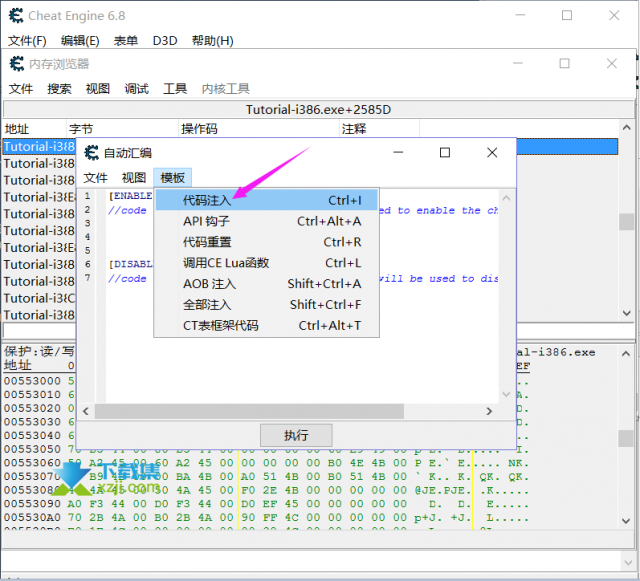640x581 pixels.
Task: Choose 代码注入 from template menu
Action: (267, 200)
